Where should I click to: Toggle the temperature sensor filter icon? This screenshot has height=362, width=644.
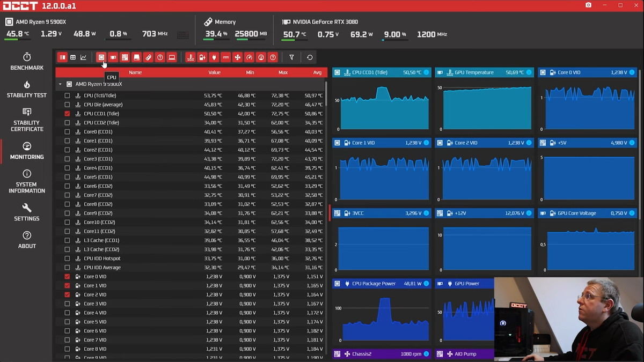[190, 57]
